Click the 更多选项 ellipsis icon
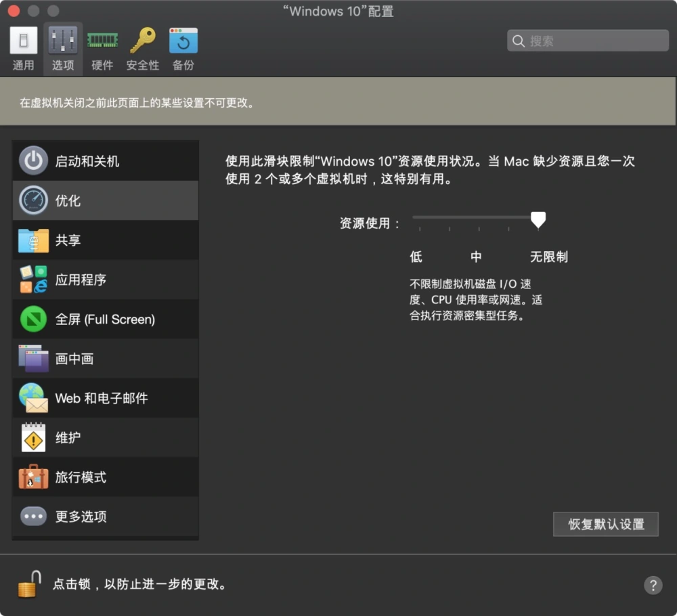The image size is (677, 616). tap(33, 516)
